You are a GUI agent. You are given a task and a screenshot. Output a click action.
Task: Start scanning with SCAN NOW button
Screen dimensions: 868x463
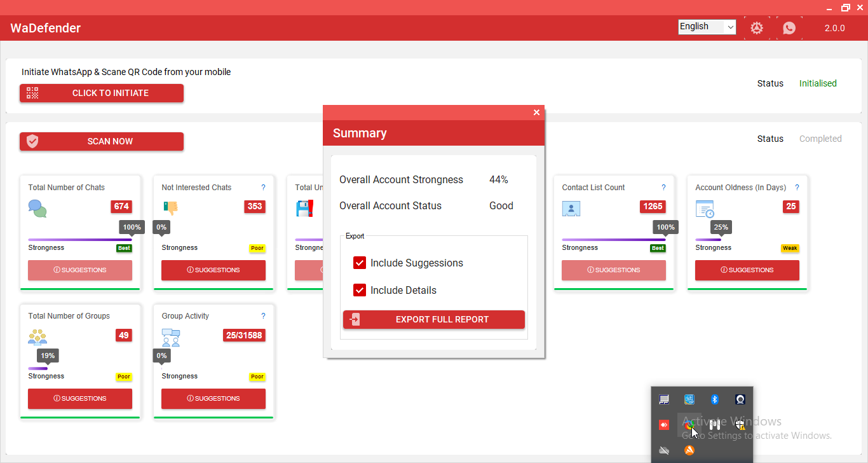click(x=102, y=141)
